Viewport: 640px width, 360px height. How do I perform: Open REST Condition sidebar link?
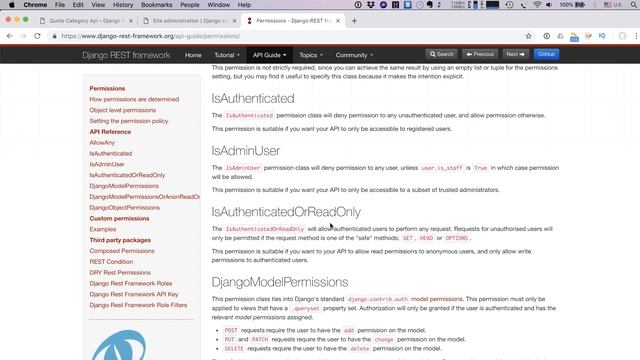coord(111,262)
